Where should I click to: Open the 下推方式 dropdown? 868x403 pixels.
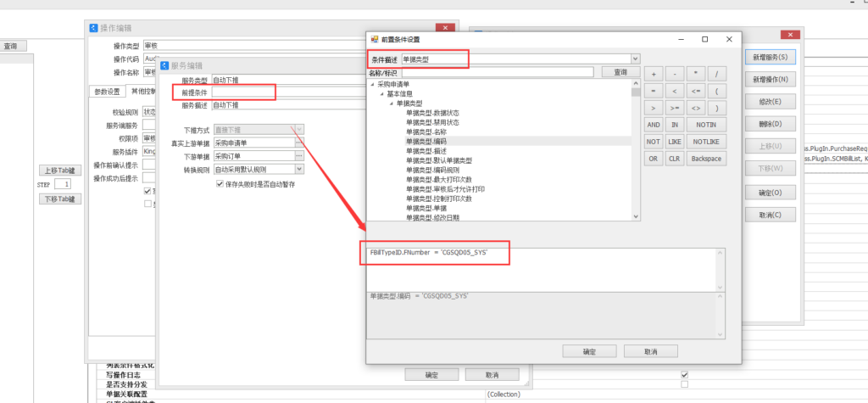[x=299, y=129]
